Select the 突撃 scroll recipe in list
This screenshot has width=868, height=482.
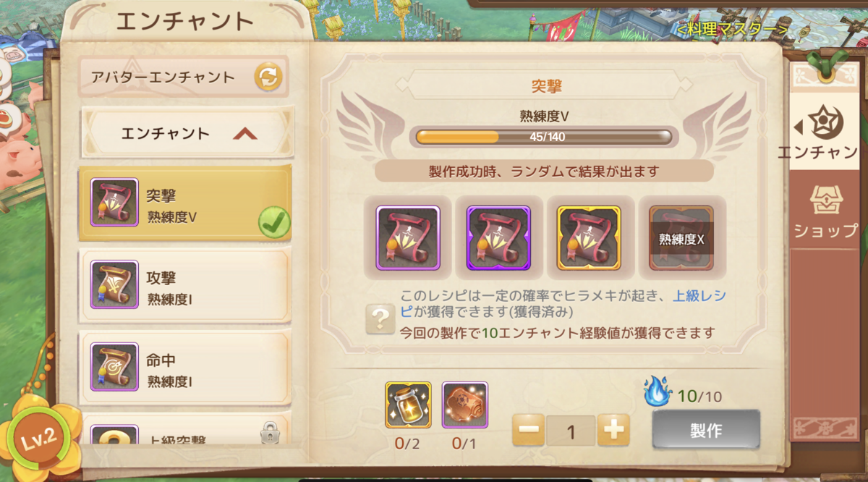(185, 205)
